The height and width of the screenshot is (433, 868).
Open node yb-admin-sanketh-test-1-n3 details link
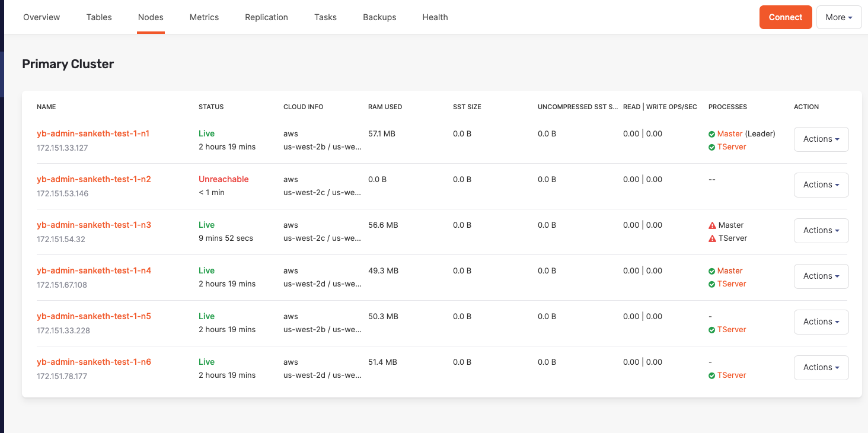94,225
